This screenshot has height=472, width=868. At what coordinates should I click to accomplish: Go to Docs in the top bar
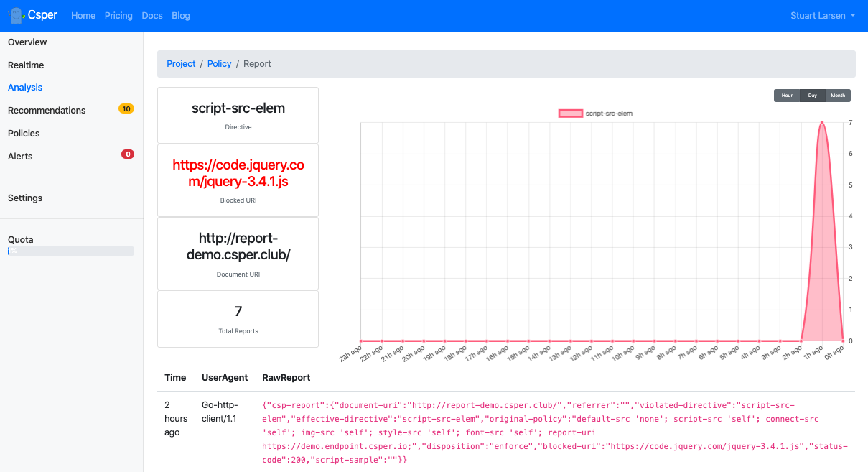152,16
